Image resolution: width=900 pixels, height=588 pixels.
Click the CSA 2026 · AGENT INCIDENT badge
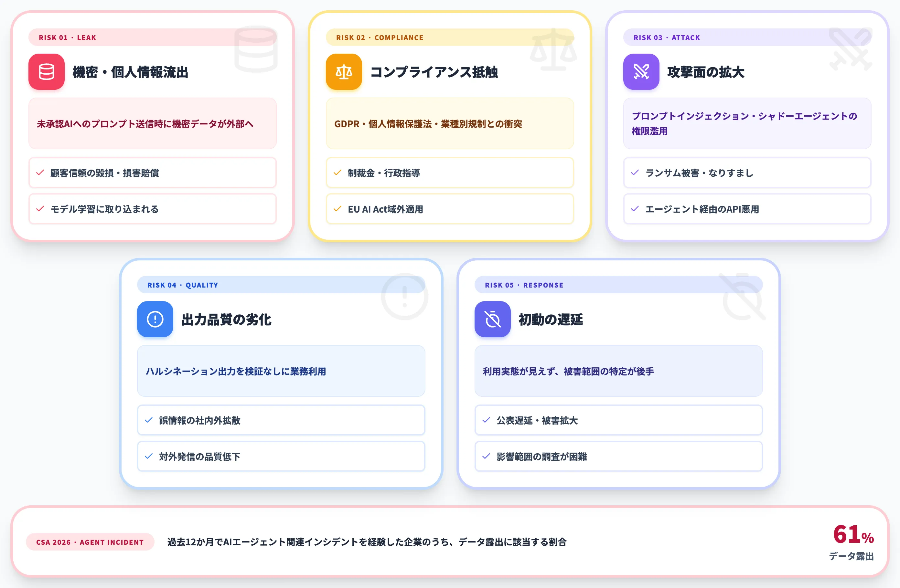click(x=90, y=542)
